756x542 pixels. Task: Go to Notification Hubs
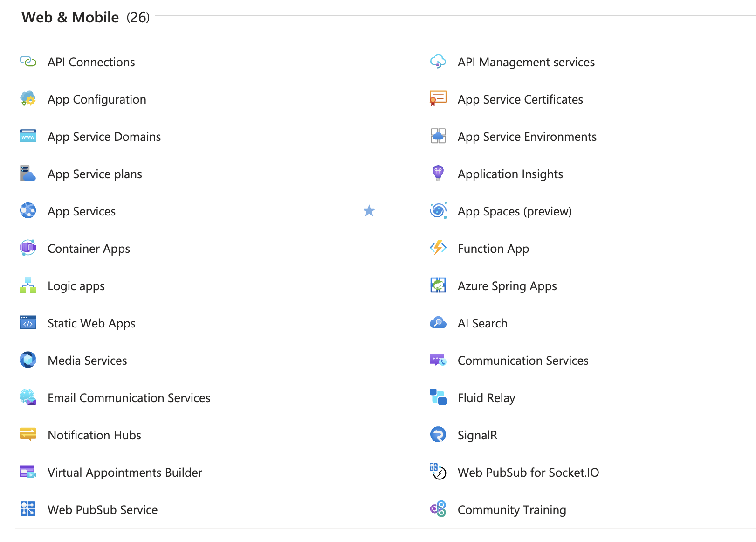[95, 435]
